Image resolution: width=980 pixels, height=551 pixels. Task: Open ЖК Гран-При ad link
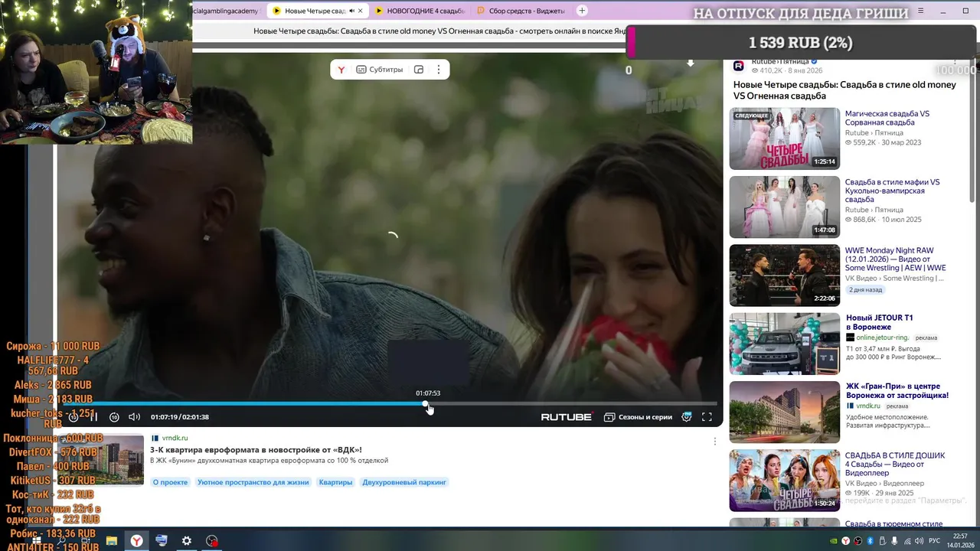897,390
